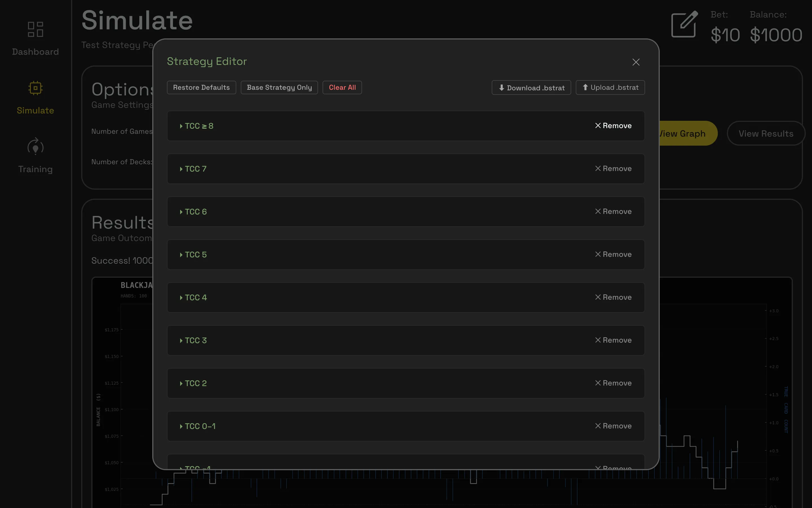
Task: Close the Strategy Editor dialog
Action: point(636,62)
